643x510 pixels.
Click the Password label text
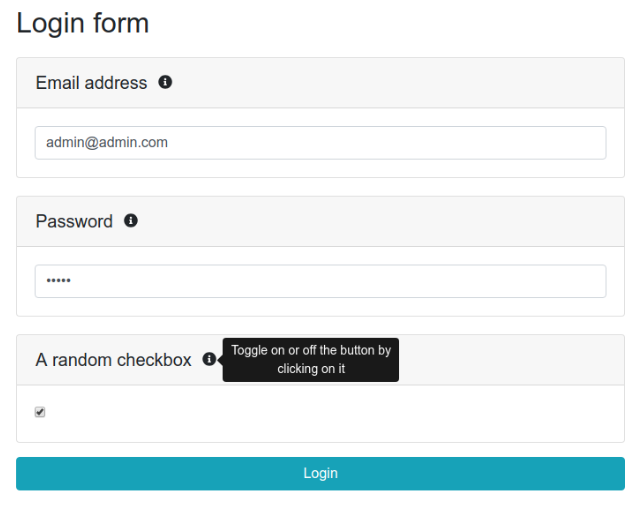74,221
